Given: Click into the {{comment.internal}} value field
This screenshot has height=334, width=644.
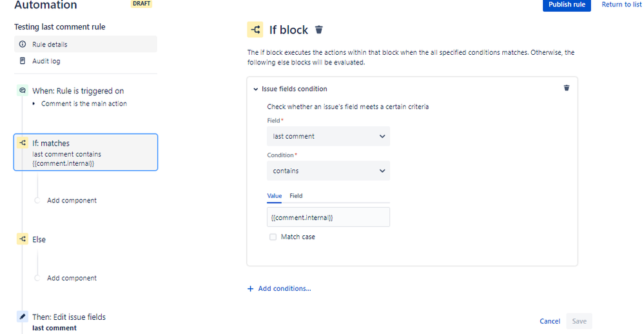Looking at the screenshot, I should [328, 217].
